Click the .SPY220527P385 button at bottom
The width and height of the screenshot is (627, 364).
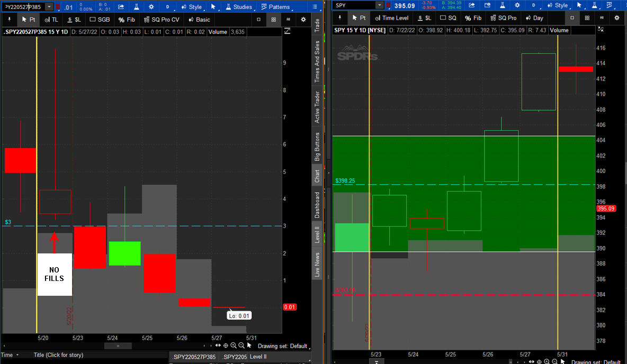pos(194,357)
